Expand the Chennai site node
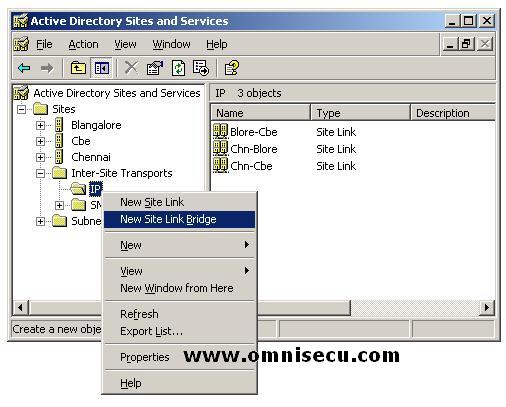 [x=40, y=157]
